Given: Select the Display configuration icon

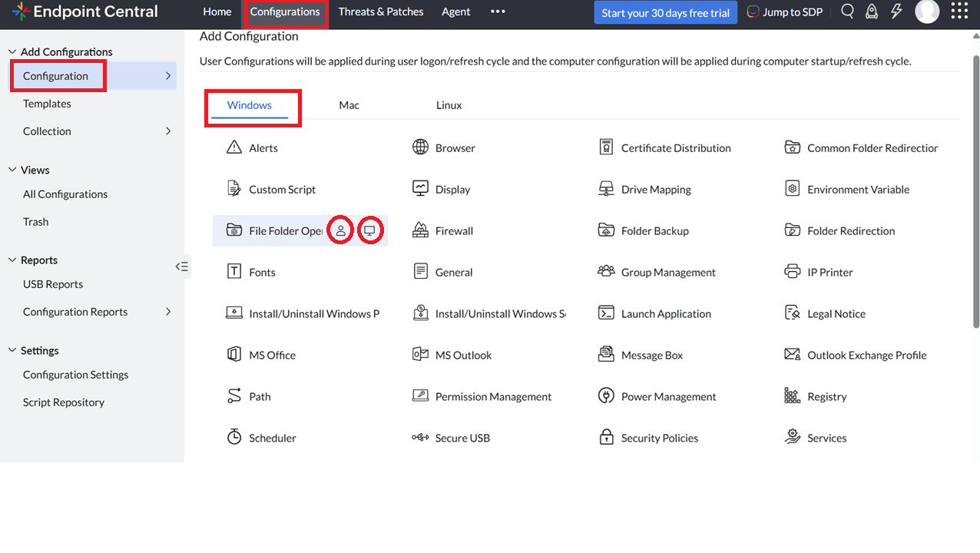Looking at the screenshot, I should 420,188.
